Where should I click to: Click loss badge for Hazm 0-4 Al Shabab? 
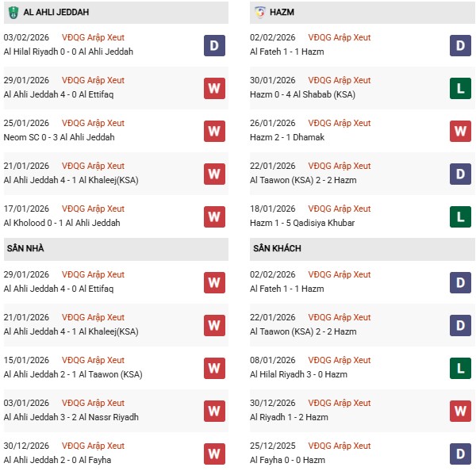460,88
